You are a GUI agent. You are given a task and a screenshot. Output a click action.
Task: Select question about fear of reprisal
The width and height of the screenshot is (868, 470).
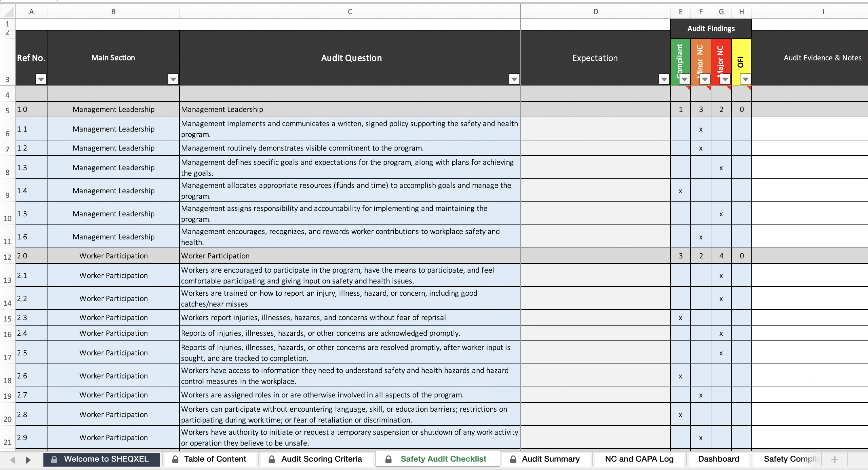click(x=350, y=318)
